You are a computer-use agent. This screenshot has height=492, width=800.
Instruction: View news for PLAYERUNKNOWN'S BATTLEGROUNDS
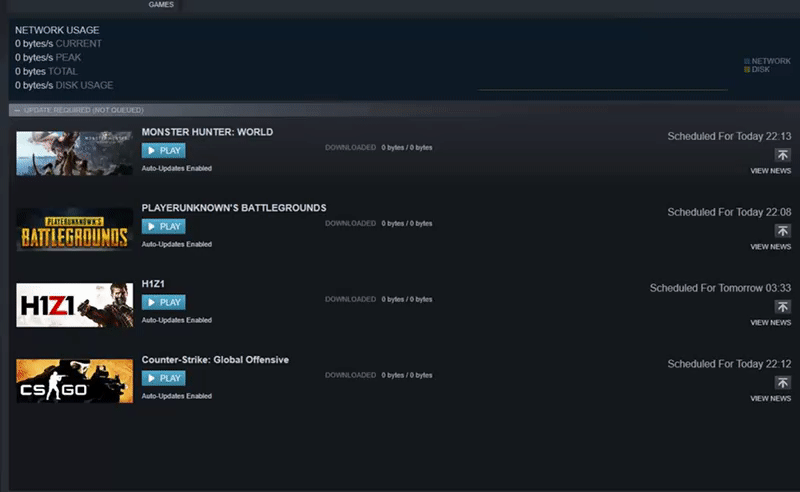pyautogui.click(x=770, y=247)
